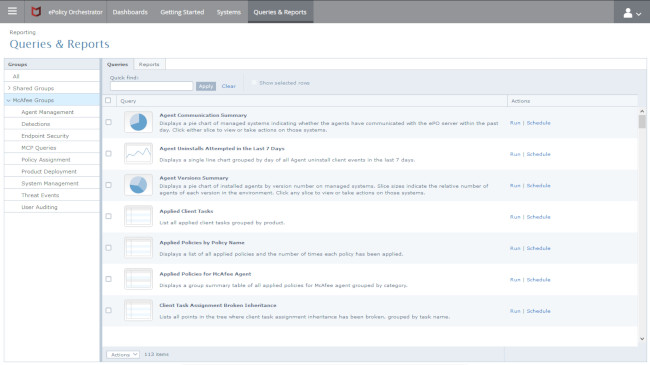
Task: Click the McAfee shield logo
Action: point(36,12)
